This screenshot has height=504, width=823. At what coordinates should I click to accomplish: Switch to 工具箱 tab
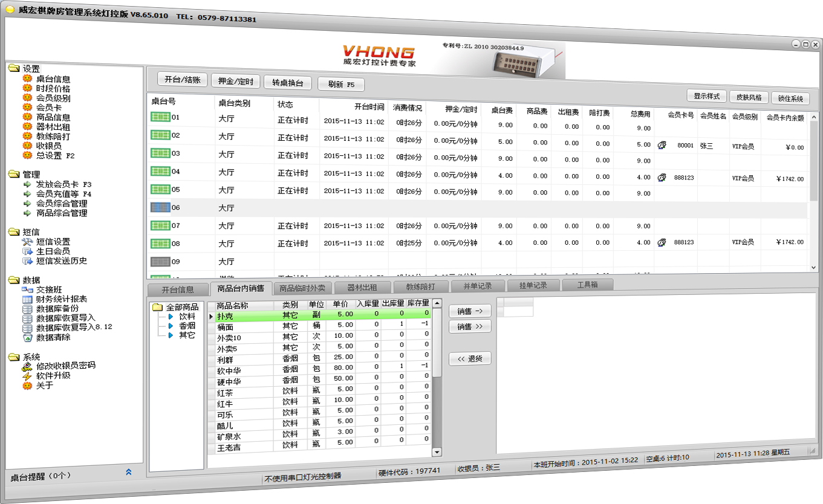coord(588,285)
